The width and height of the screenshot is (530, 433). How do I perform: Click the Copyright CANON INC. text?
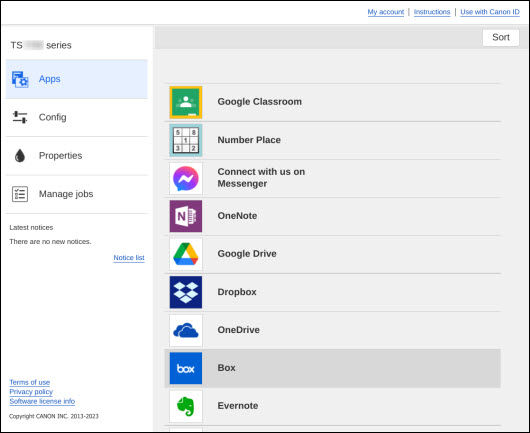click(54, 416)
